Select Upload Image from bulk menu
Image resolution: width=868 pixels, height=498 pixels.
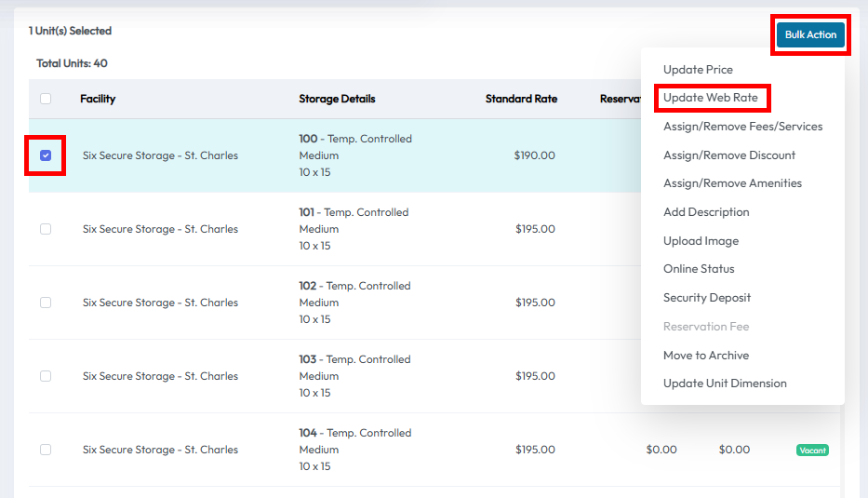[x=701, y=241]
